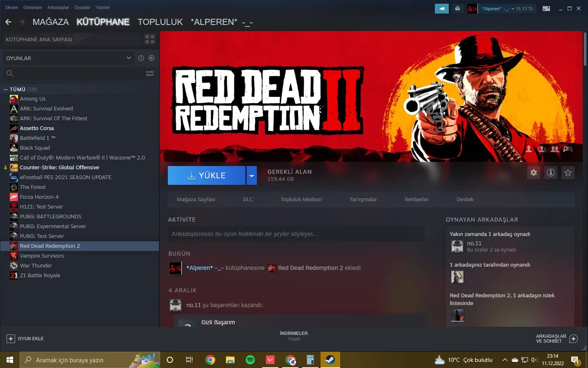
Task: Open the announcements megaphone icon
Action: (x=441, y=9)
